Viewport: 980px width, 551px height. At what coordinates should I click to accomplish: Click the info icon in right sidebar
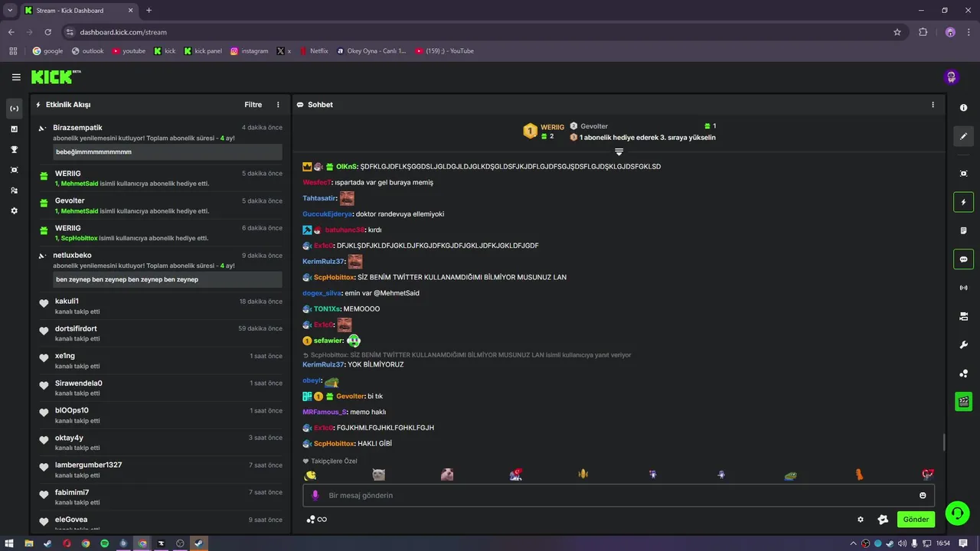click(964, 108)
